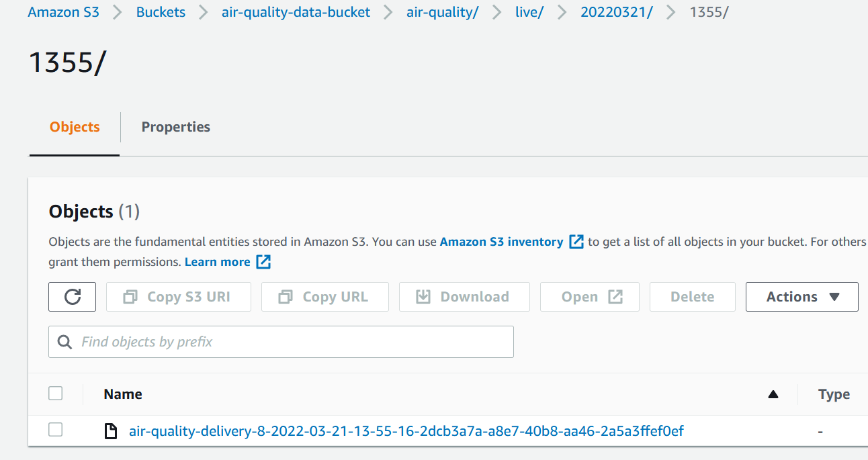Screen dimensions: 868x460
Task: Click the copy icon in Copy S3 URI
Action: click(x=130, y=297)
